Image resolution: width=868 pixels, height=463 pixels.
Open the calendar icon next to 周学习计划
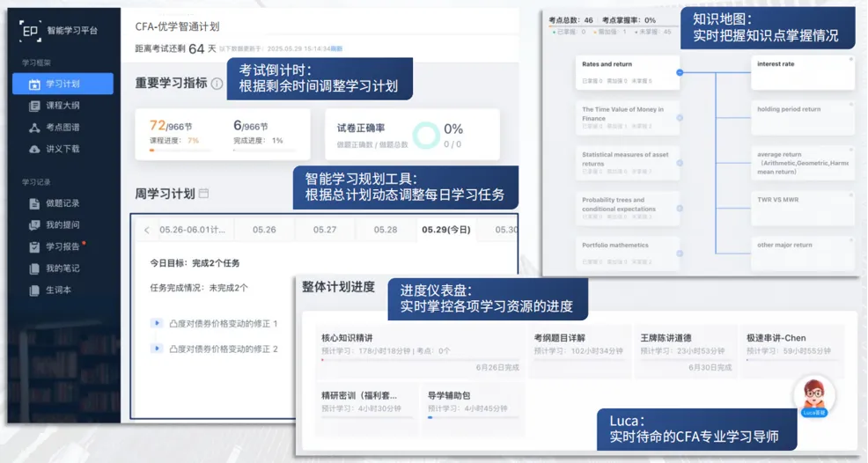[x=204, y=194]
